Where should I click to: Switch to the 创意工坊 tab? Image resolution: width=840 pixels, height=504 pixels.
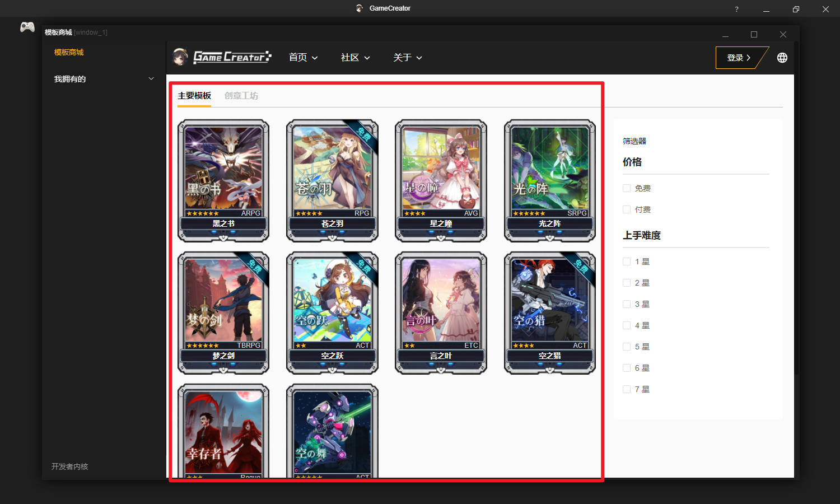coord(241,96)
